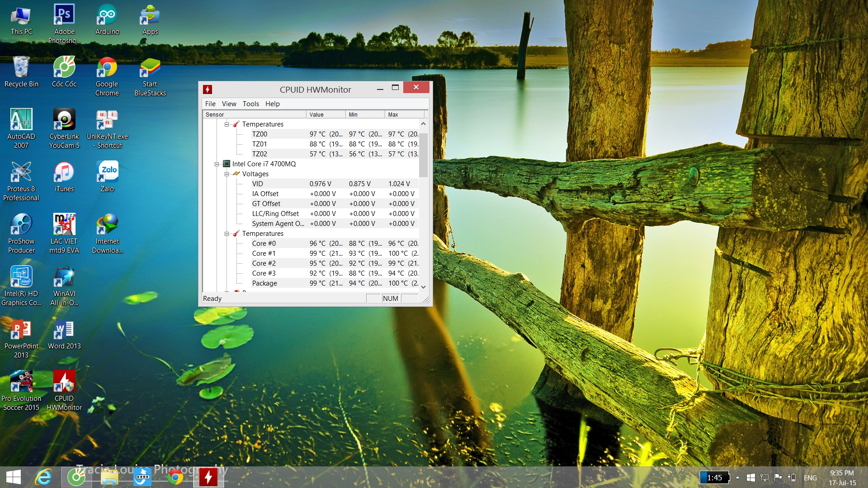868x488 pixels.
Task: Select the Internet Download Manager shortcut
Action: click(107, 234)
